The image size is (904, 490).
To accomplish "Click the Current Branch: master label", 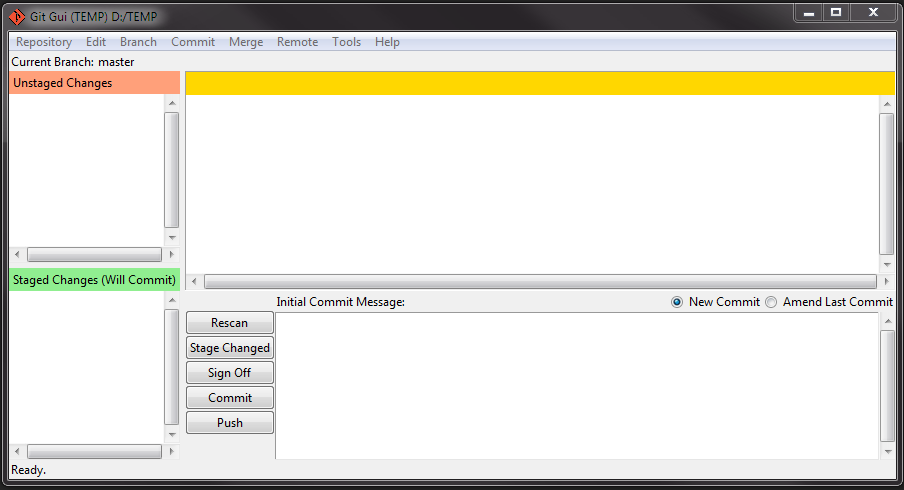I will coord(73,62).
